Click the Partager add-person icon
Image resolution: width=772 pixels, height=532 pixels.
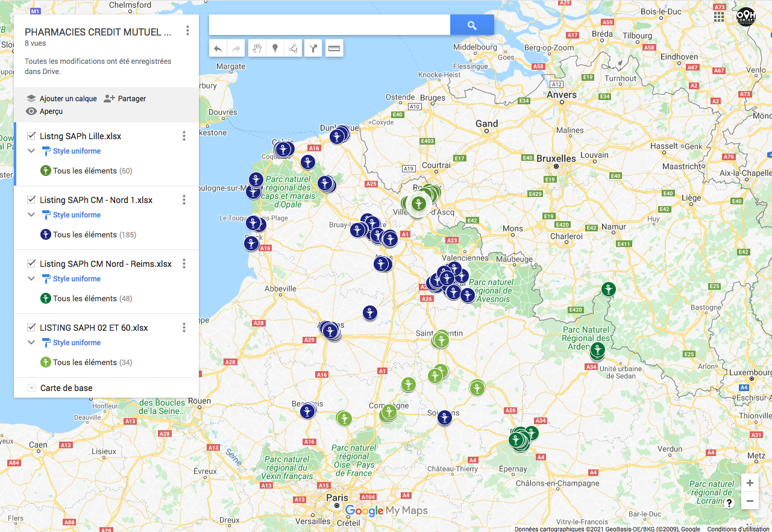coord(109,98)
